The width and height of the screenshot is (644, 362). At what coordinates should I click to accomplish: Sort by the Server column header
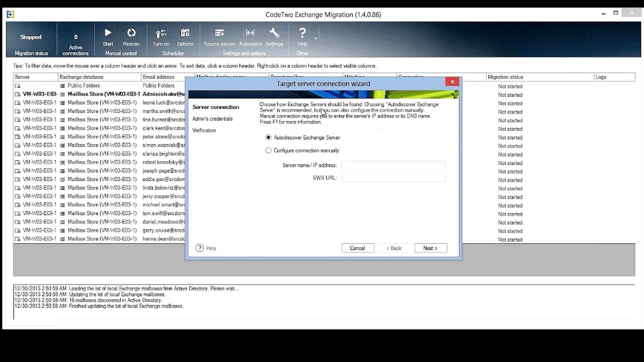tap(36, 77)
